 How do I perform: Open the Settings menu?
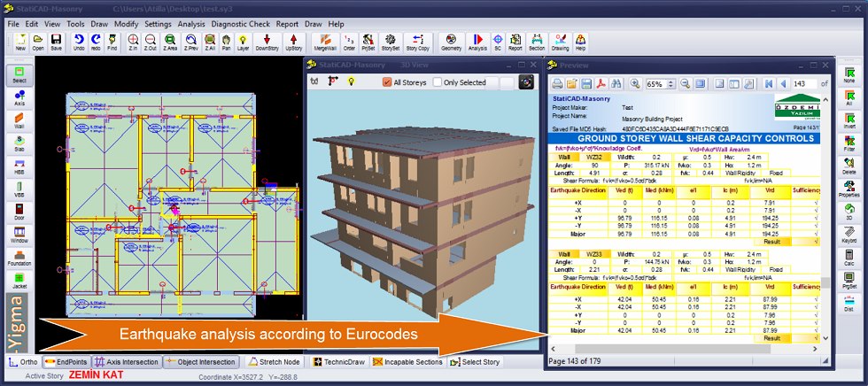pyautogui.click(x=158, y=23)
